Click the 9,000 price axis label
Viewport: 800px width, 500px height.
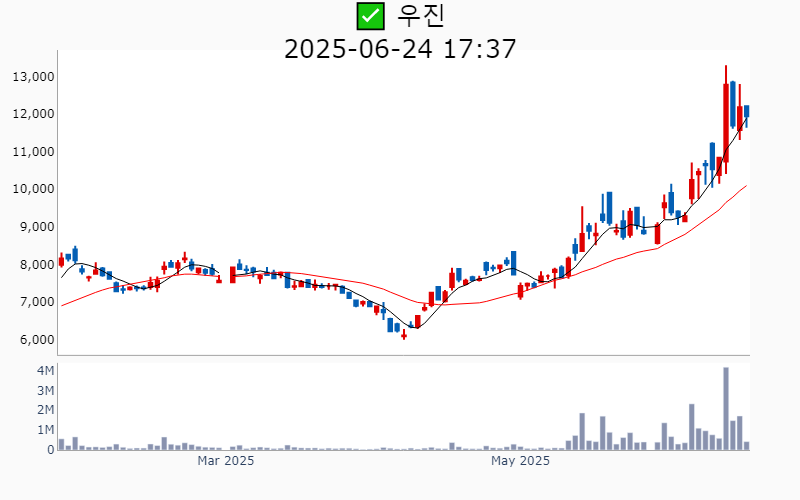[37, 227]
